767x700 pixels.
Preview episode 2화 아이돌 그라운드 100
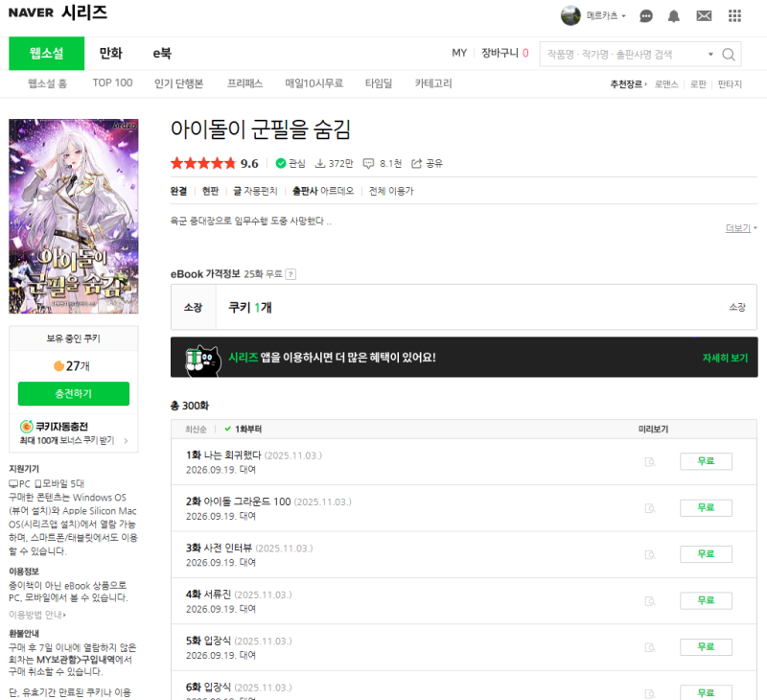[650, 508]
